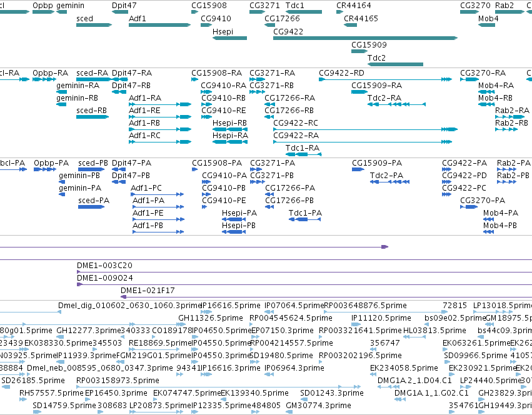The width and height of the screenshot is (532, 415).
Task: Click the CR44164 gene label
Action: (354, 6)
